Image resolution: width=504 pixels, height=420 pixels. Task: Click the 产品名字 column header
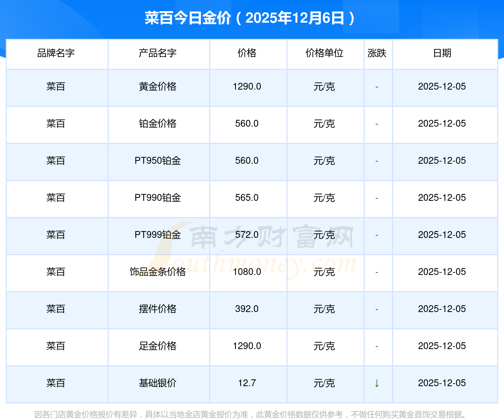(x=158, y=53)
